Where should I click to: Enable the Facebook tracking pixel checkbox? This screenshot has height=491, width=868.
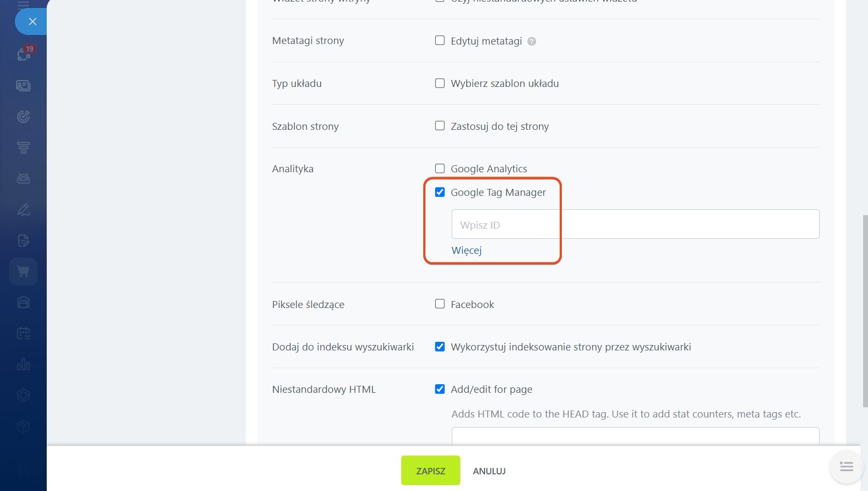pos(440,304)
